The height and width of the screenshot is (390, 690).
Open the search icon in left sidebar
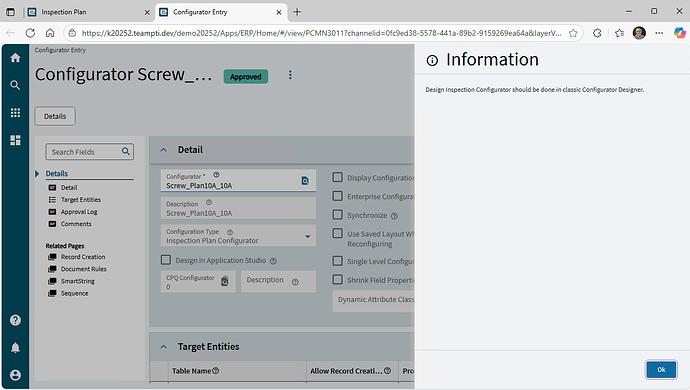(15, 85)
